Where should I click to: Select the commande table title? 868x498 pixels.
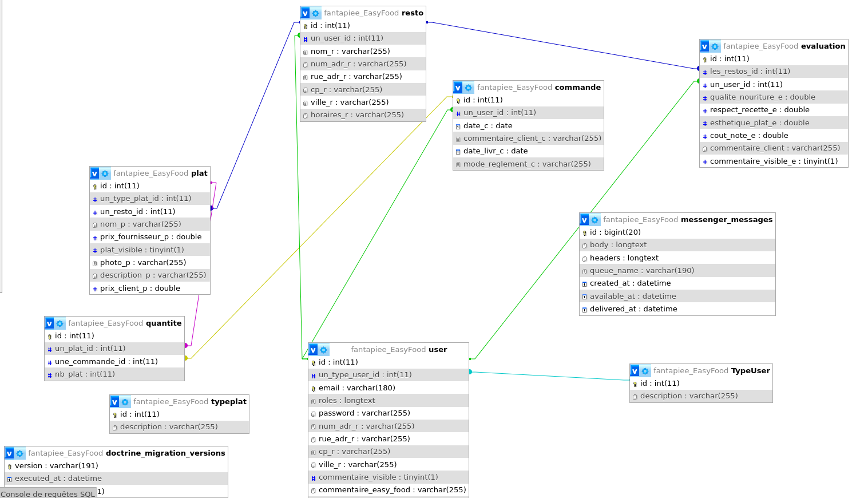point(539,88)
